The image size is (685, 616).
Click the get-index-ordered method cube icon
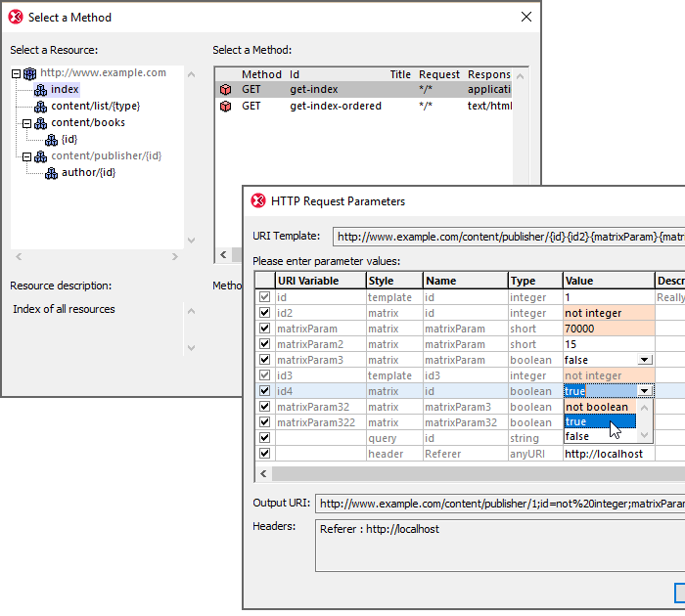tap(226, 107)
